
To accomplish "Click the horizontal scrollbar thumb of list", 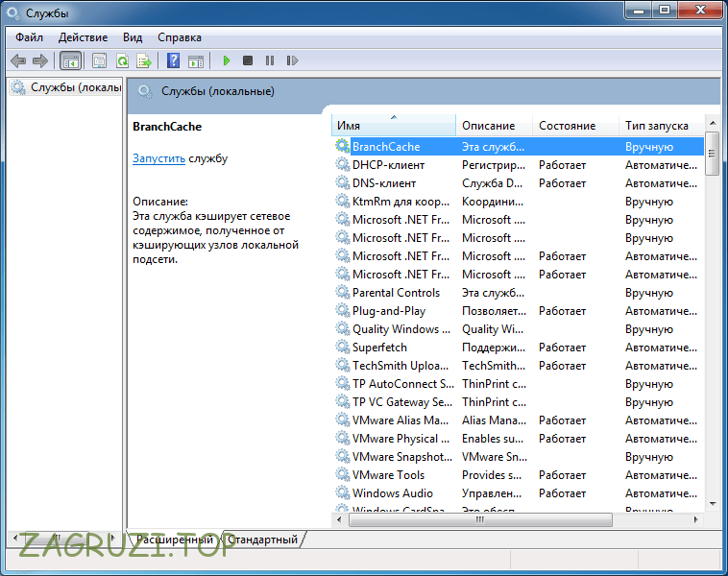I will coord(480,519).
